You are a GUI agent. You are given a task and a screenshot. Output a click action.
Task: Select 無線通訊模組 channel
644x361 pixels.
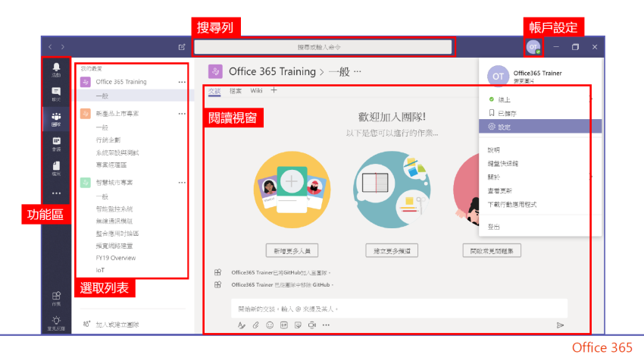click(114, 221)
